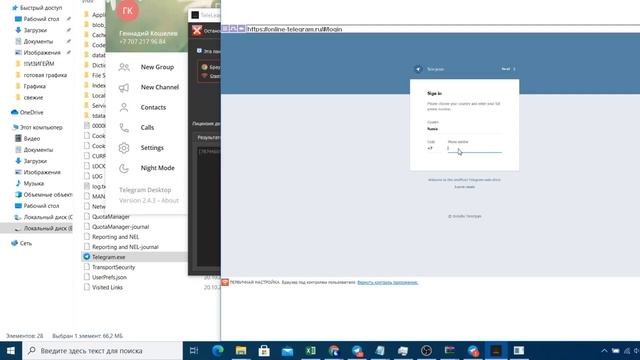Click the browser URL address field
Image resolution: width=640 pixels, height=360 pixels.
(443, 29)
